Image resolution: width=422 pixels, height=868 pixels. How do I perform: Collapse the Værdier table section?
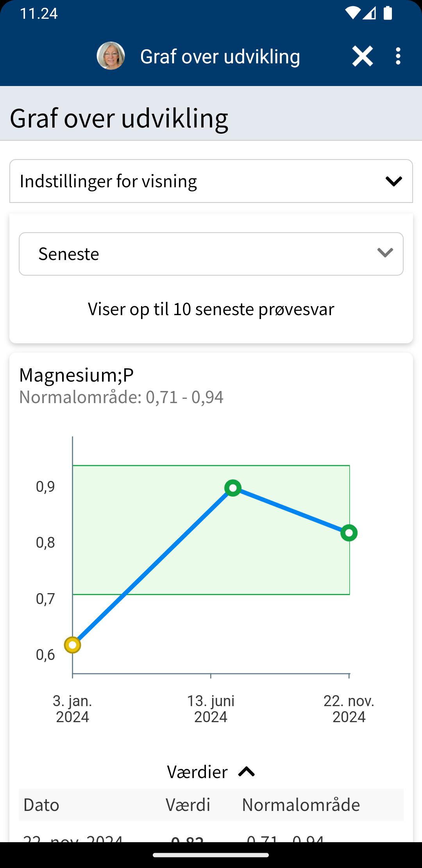pos(211,772)
